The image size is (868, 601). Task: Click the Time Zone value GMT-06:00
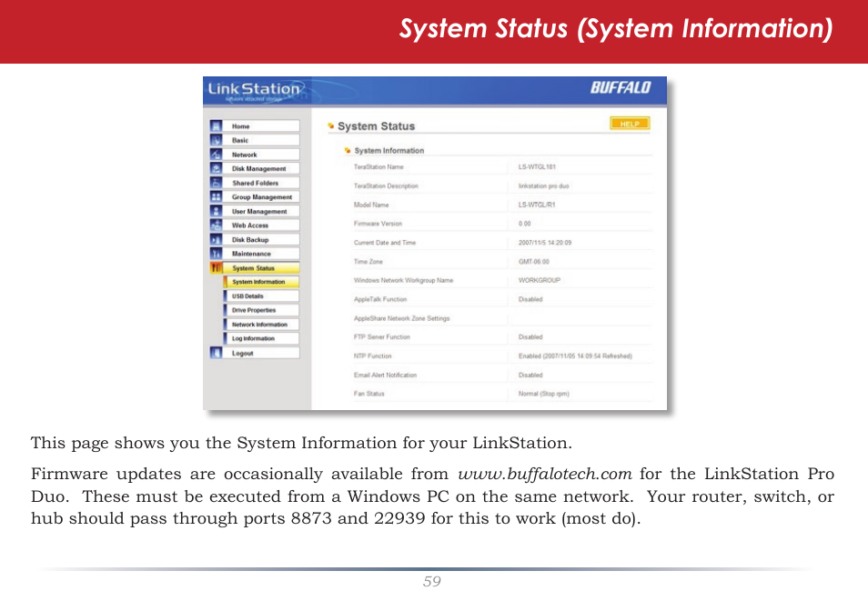point(534,261)
